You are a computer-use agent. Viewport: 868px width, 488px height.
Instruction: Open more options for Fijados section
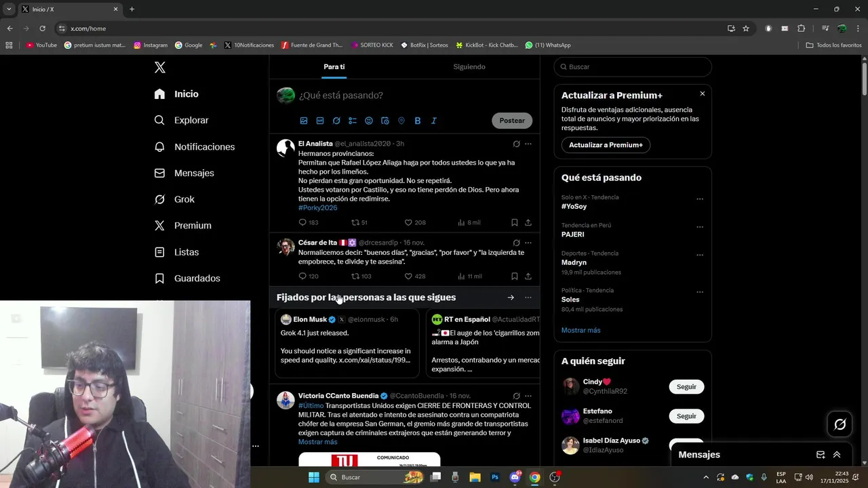[x=528, y=298]
